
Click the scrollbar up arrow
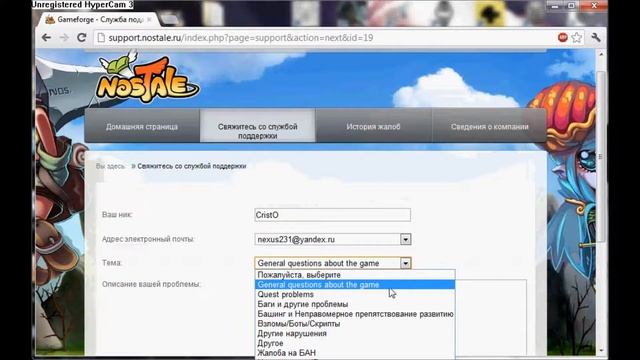(600, 54)
